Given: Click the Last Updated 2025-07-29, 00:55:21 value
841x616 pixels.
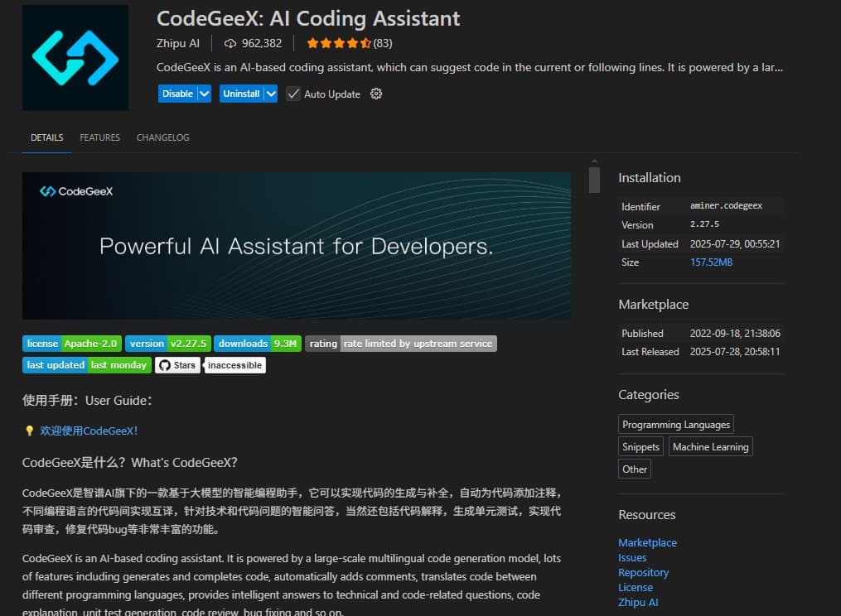Looking at the screenshot, I should (x=735, y=244).
